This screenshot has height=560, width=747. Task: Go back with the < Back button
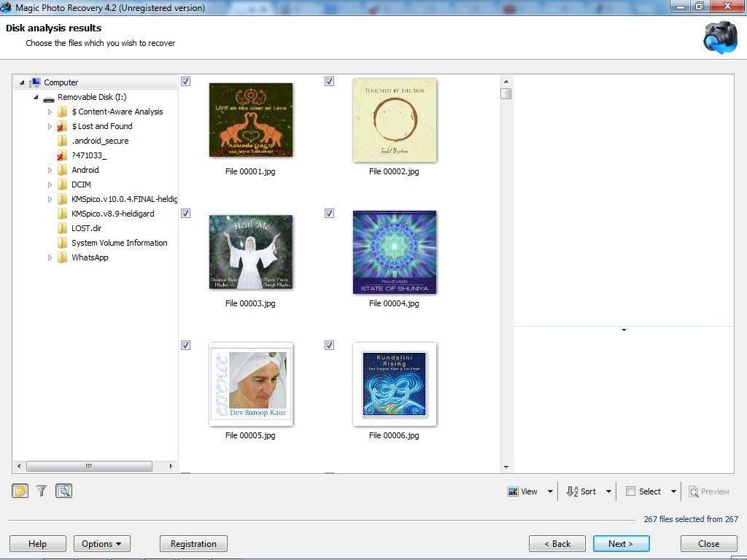(557, 544)
